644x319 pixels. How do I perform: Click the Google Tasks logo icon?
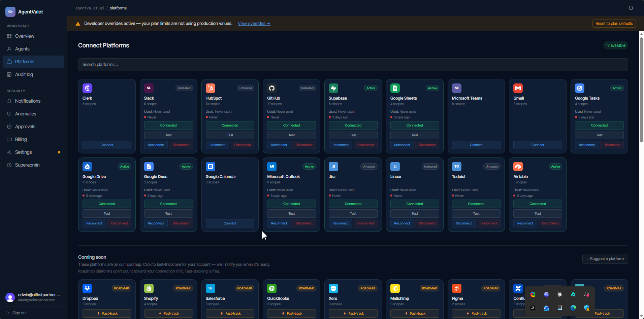(580, 88)
